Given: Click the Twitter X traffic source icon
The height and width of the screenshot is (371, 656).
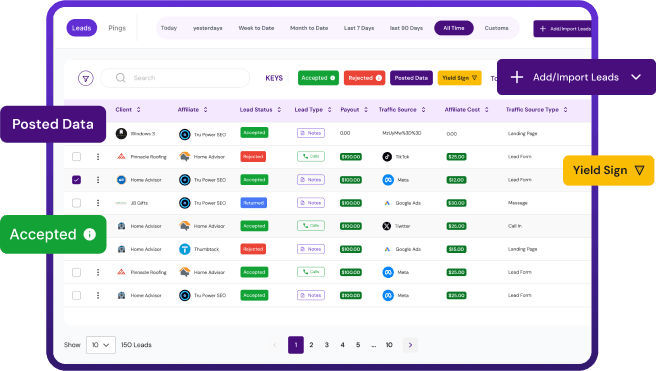Looking at the screenshot, I should (x=387, y=226).
